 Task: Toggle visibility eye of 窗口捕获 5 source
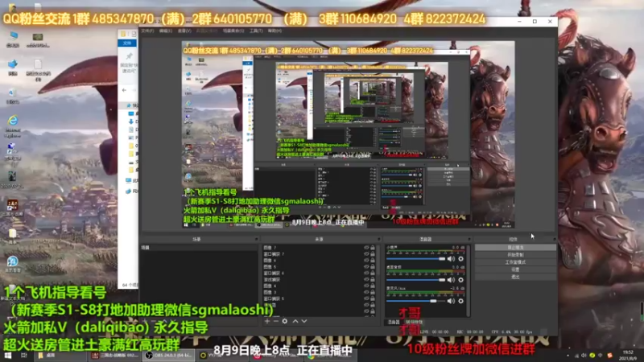(366, 298)
